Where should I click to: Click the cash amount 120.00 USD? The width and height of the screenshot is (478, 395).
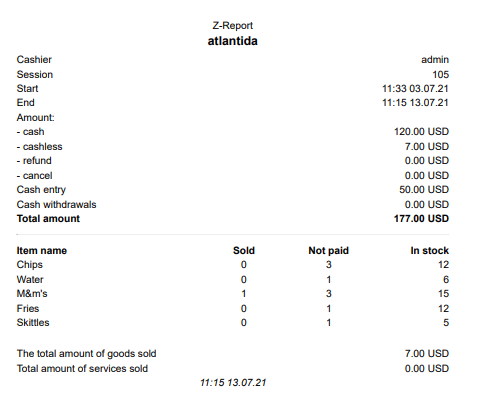[421, 132]
